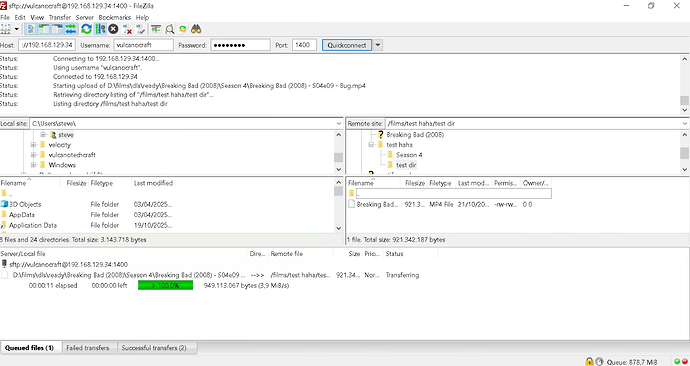690x366 pixels.
Task: Toggle transfer queue display
Action: tap(70, 29)
